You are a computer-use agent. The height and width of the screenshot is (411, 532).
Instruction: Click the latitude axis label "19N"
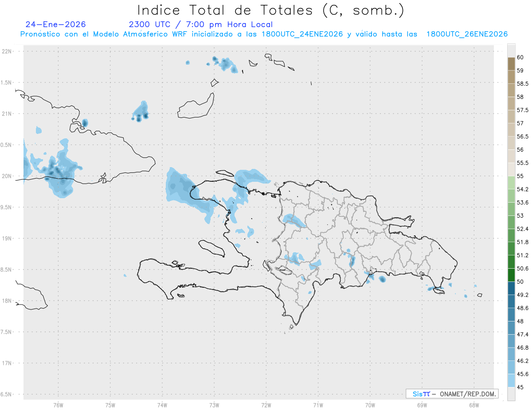[x=7, y=239]
